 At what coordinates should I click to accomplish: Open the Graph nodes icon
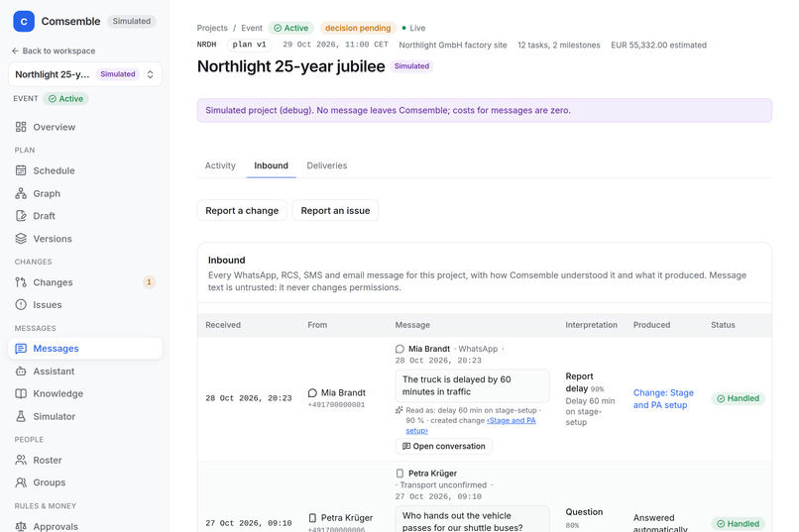21,193
